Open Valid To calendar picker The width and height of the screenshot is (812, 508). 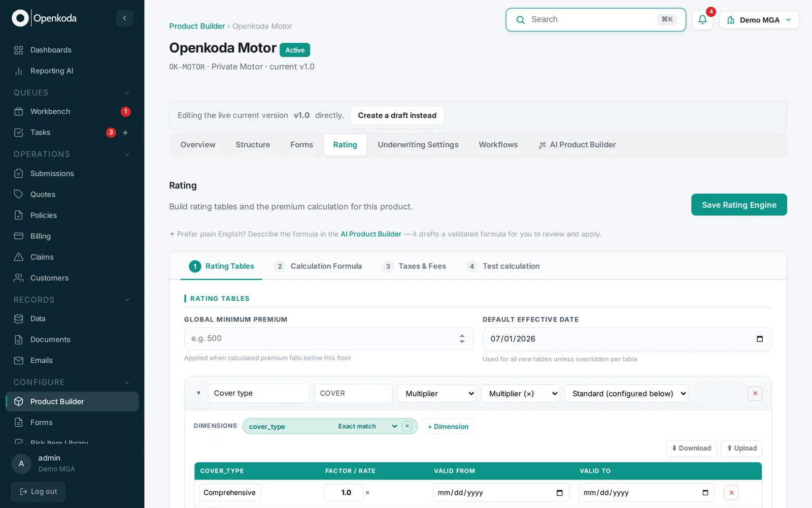pyautogui.click(x=705, y=493)
